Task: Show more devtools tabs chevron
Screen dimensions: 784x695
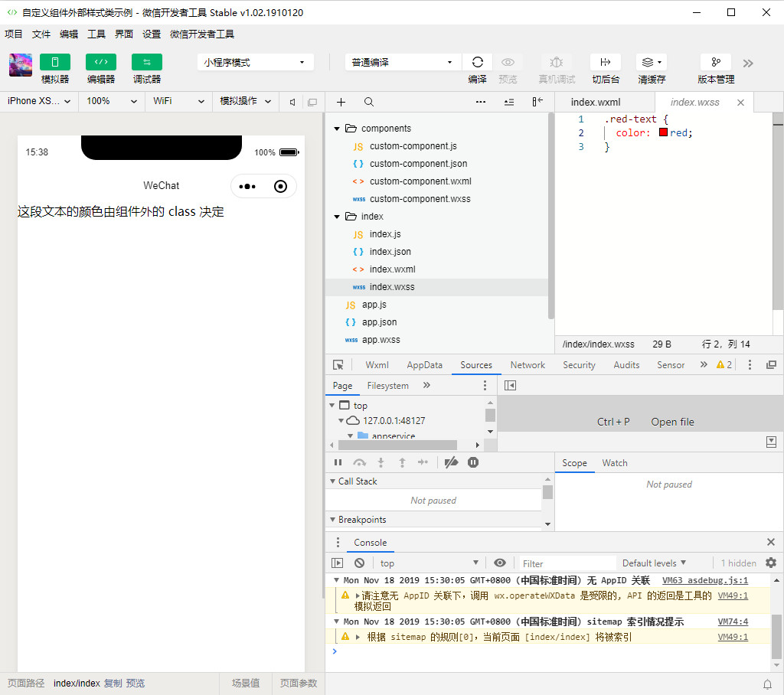Action: tap(704, 364)
